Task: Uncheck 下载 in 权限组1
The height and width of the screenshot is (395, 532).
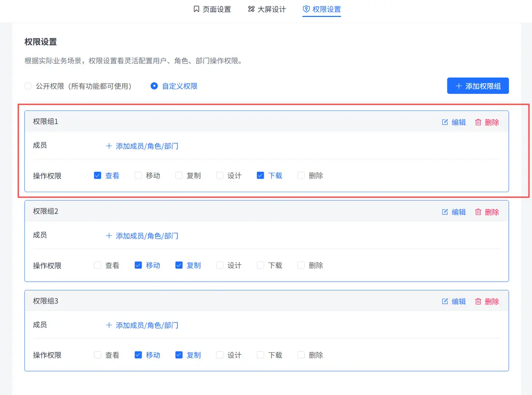Action: point(260,175)
